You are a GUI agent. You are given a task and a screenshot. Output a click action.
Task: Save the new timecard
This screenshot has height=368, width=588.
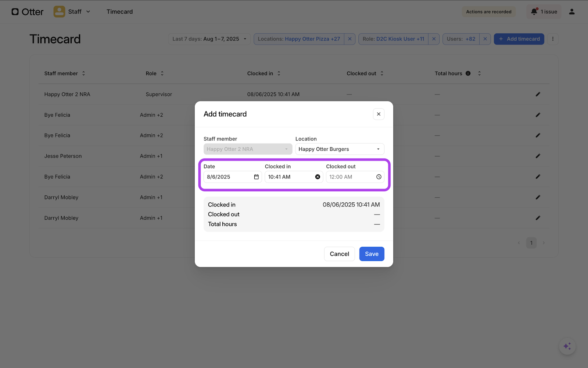tap(372, 254)
